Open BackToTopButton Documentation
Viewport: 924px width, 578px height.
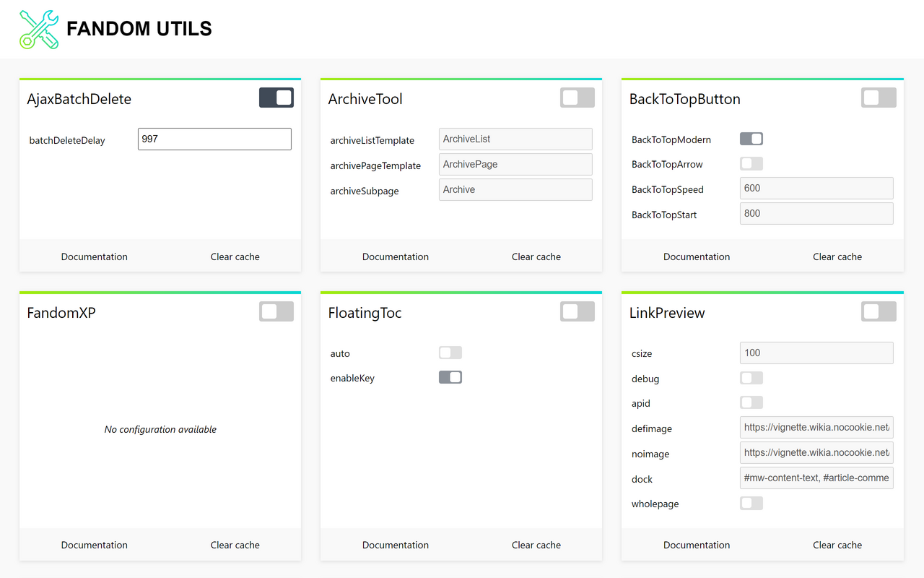(697, 256)
